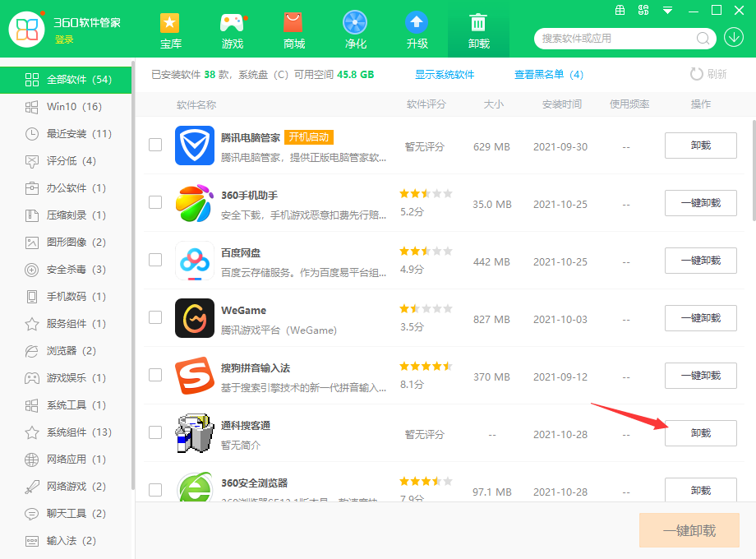Click 一键卸载 for WeGame
Screen dimensions: 756x559
point(701,318)
